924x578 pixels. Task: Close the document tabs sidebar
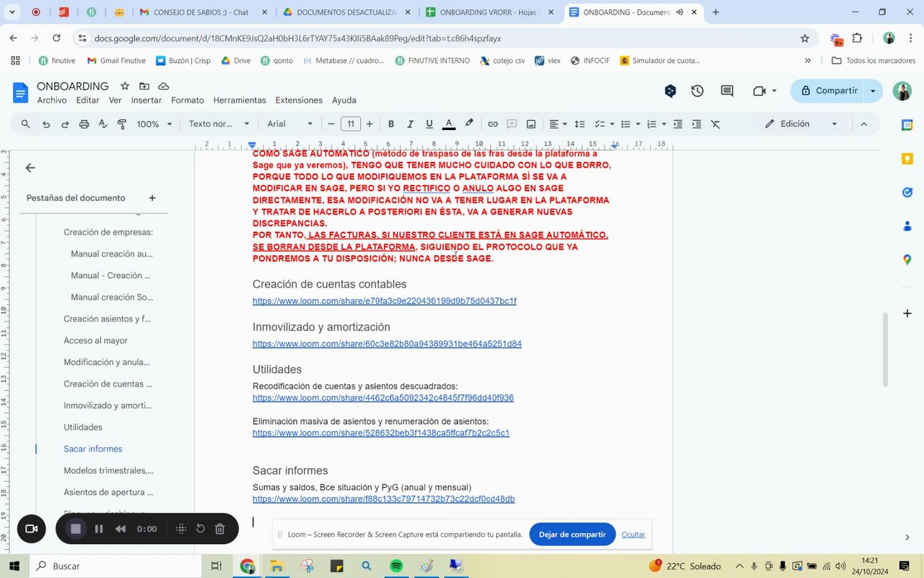click(30, 168)
